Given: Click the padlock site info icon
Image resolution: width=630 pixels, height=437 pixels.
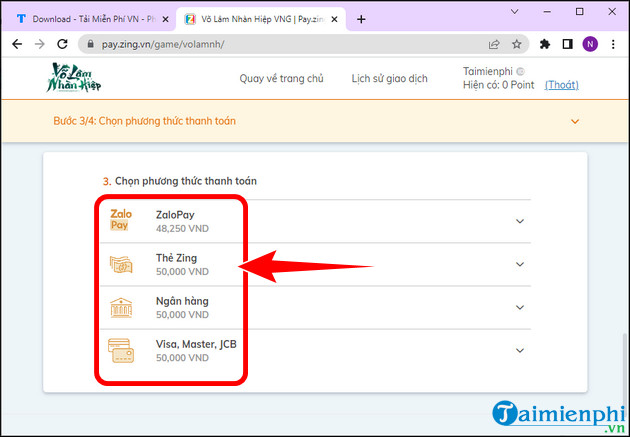Looking at the screenshot, I should [90, 44].
